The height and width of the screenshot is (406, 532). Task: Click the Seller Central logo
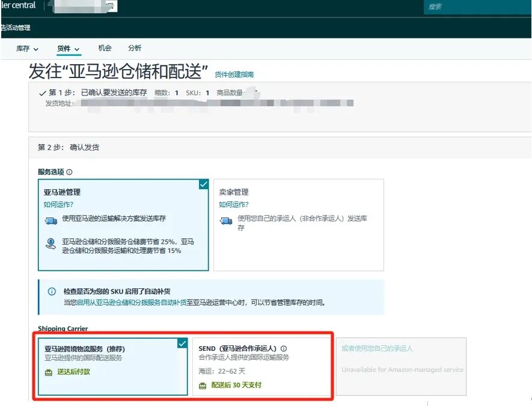tap(19, 5)
